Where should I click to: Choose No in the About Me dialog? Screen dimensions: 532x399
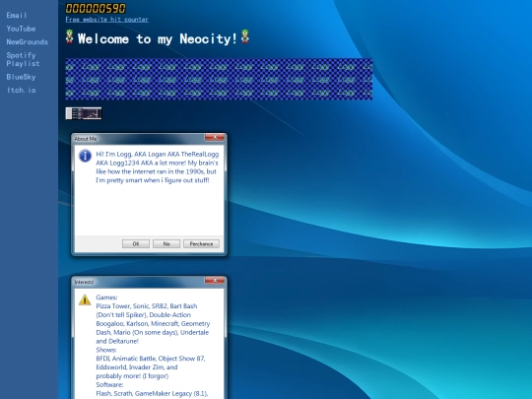(166, 243)
